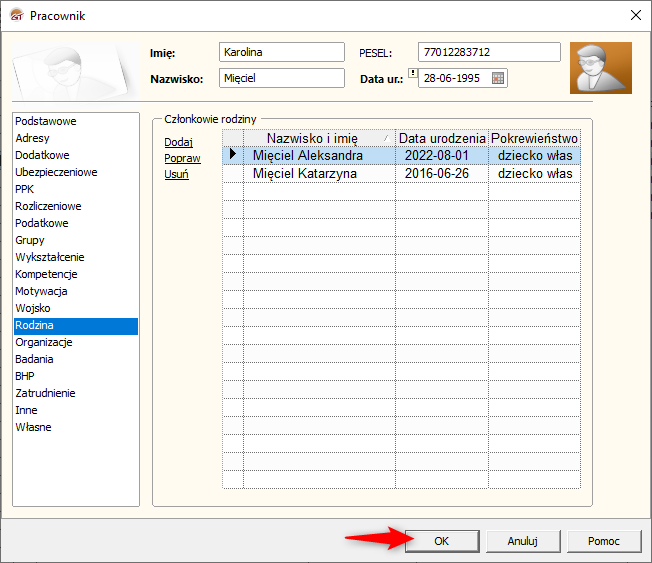Open the calendar picker next to birth date
The height and width of the screenshot is (563, 652).
coord(498,78)
